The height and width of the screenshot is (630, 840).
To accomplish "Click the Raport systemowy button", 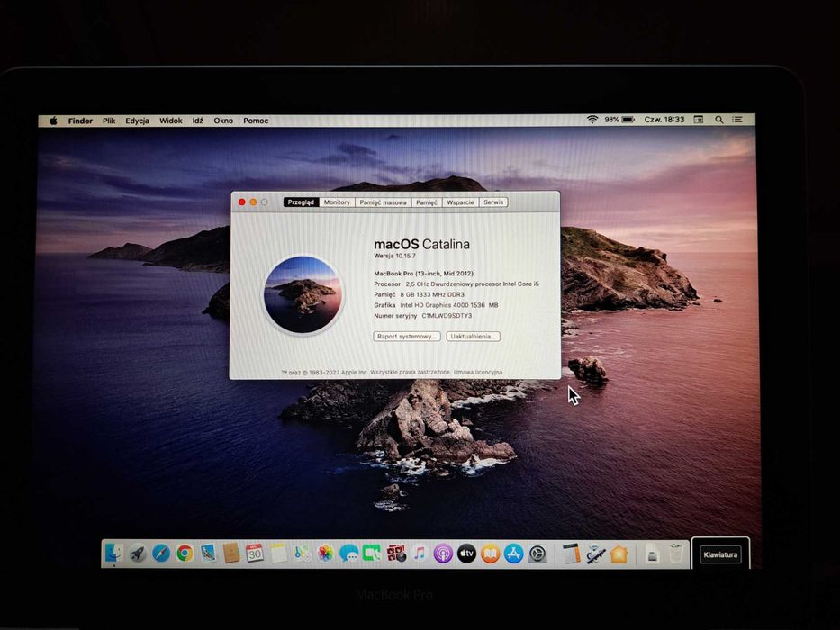I will point(407,337).
